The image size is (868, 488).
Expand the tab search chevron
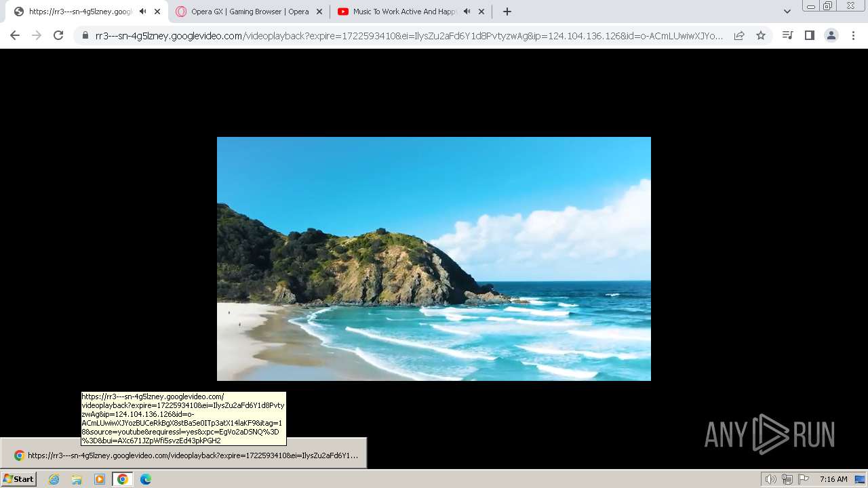coord(787,12)
